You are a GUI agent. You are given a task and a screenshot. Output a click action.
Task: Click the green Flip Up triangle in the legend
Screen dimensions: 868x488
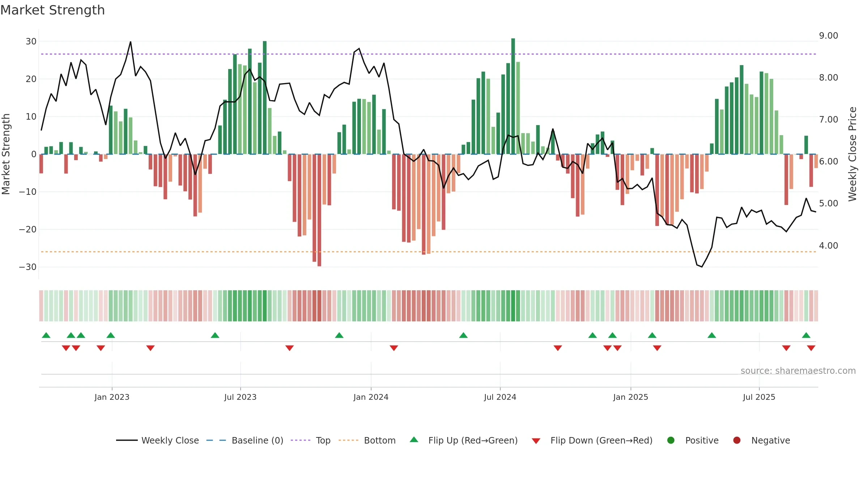414,440
